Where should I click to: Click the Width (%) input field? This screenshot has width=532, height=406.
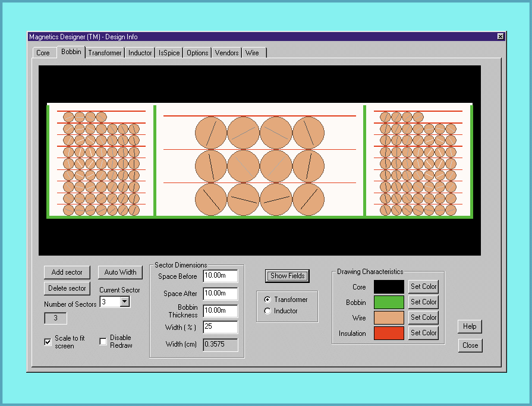tap(221, 327)
